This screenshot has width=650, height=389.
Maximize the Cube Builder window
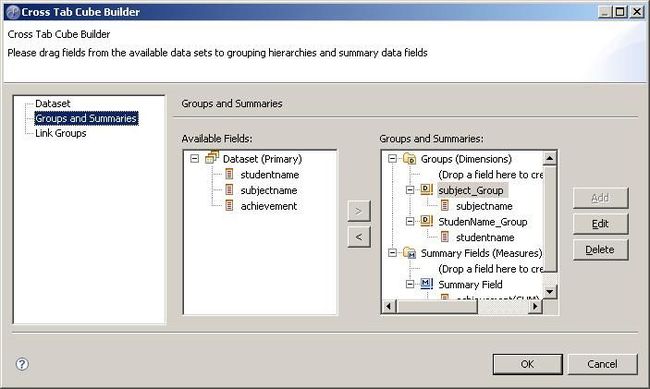[620, 12]
